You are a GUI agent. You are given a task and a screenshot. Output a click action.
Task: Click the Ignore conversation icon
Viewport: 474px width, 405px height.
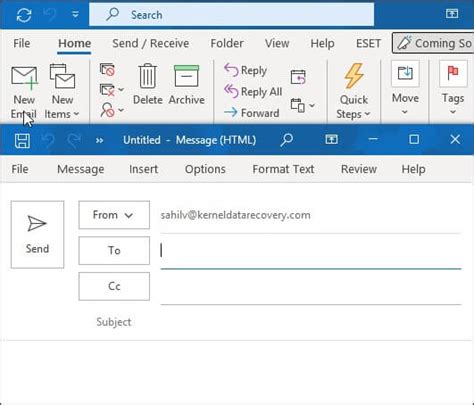point(107,70)
